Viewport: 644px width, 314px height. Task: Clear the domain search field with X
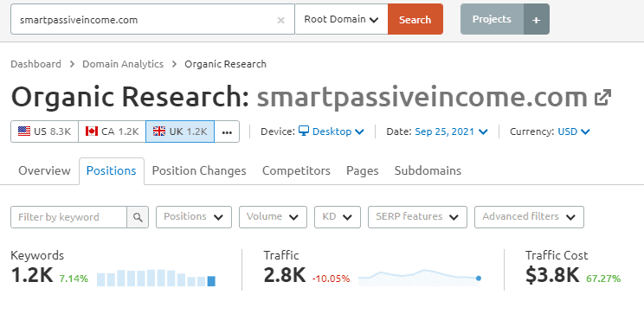(281, 20)
